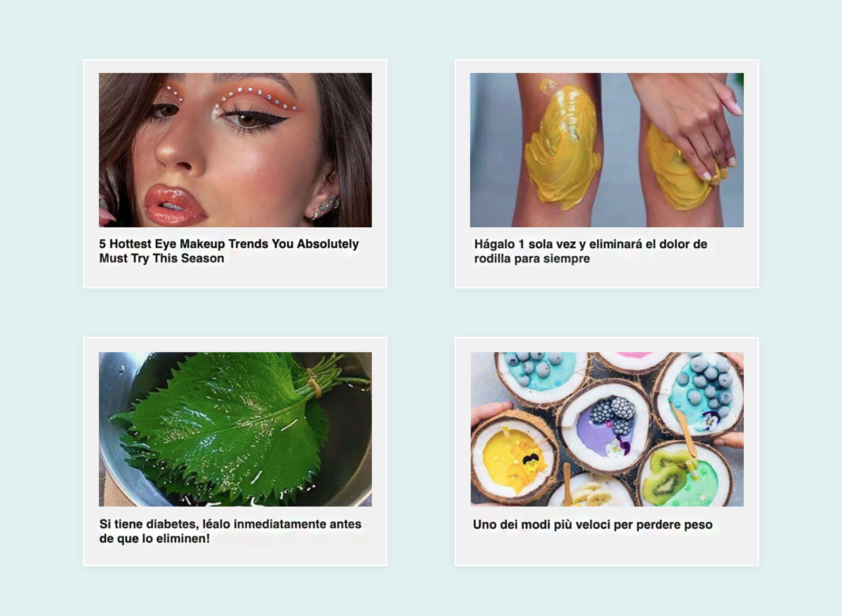Click the "Uno dei modi più veloci" headline
The height and width of the screenshot is (616, 842).
593,524
